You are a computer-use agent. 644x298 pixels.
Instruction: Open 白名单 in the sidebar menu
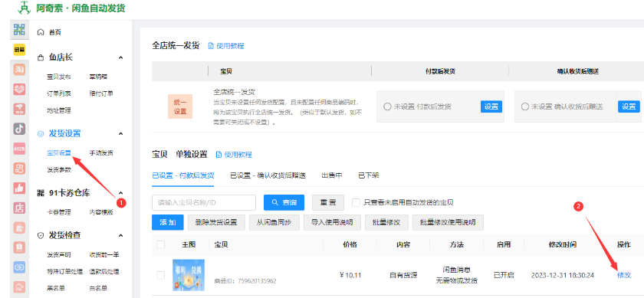click(98, 289)
